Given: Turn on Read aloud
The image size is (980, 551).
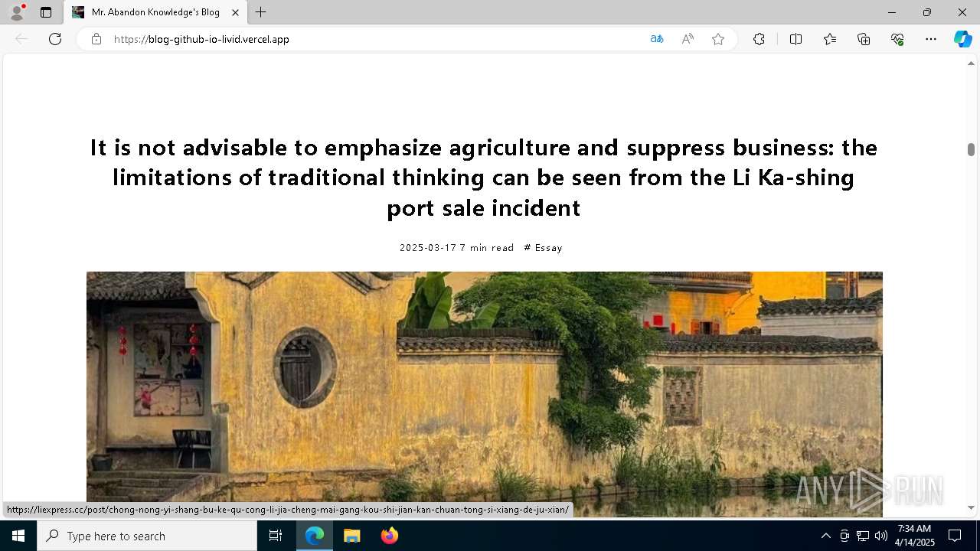Looking at the screenshot, I should (688, 39).
